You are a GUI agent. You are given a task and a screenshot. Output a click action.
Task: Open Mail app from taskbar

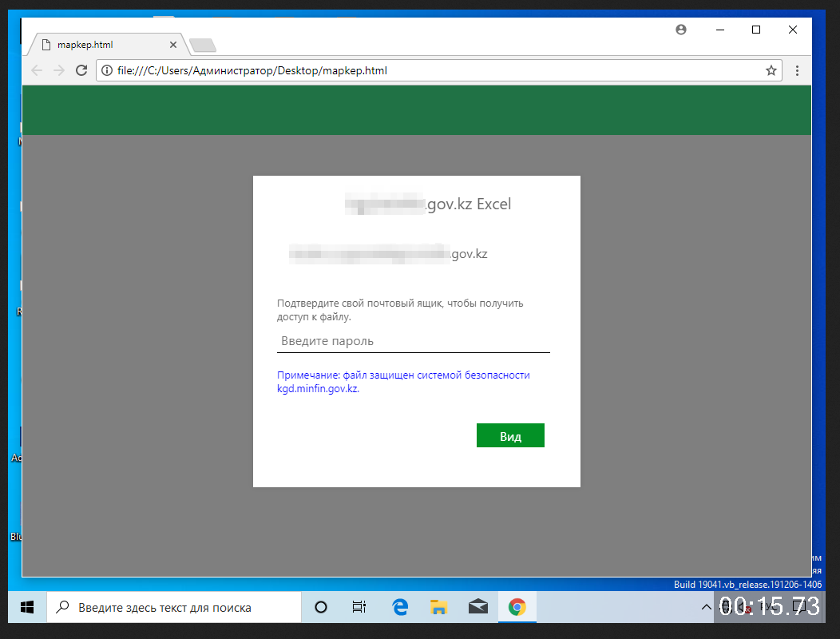click(x=477, y=607)
